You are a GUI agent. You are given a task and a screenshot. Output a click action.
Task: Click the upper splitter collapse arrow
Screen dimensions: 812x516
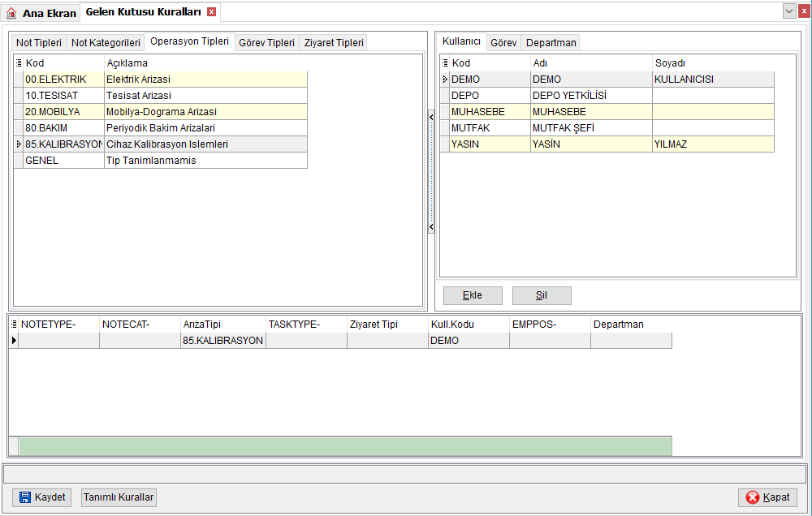click(431, 118)
